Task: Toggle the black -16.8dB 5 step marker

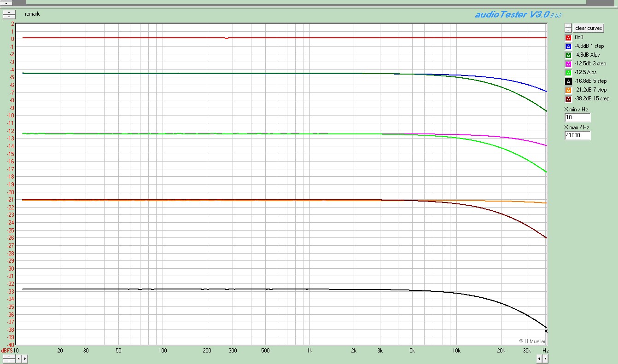Action: [x=568, y=81]
